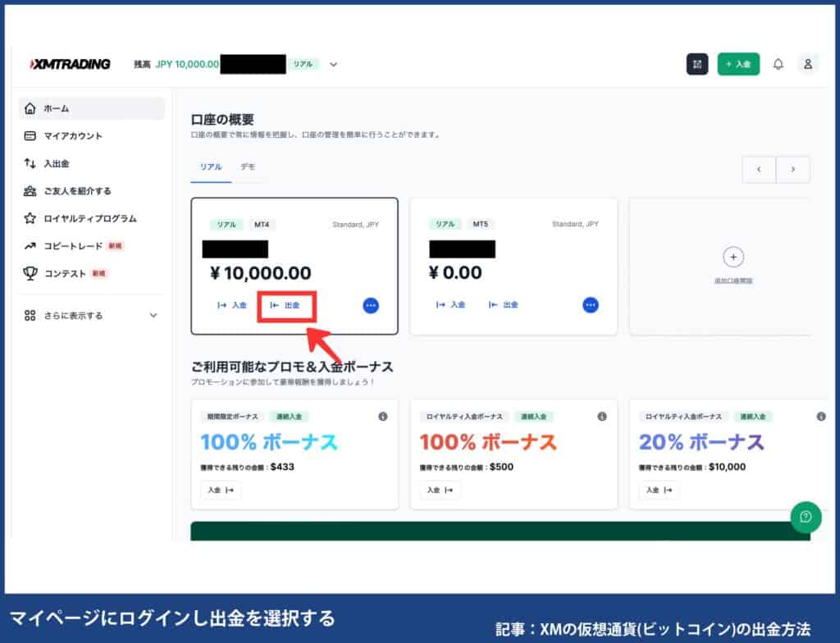Open the account switcher dropdown in header
The image size is (840, 643).
coord(332,64)
